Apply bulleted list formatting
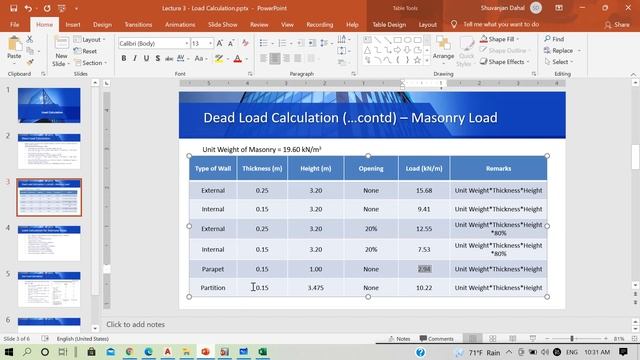 pyautogui.click(x=263, y=43)
